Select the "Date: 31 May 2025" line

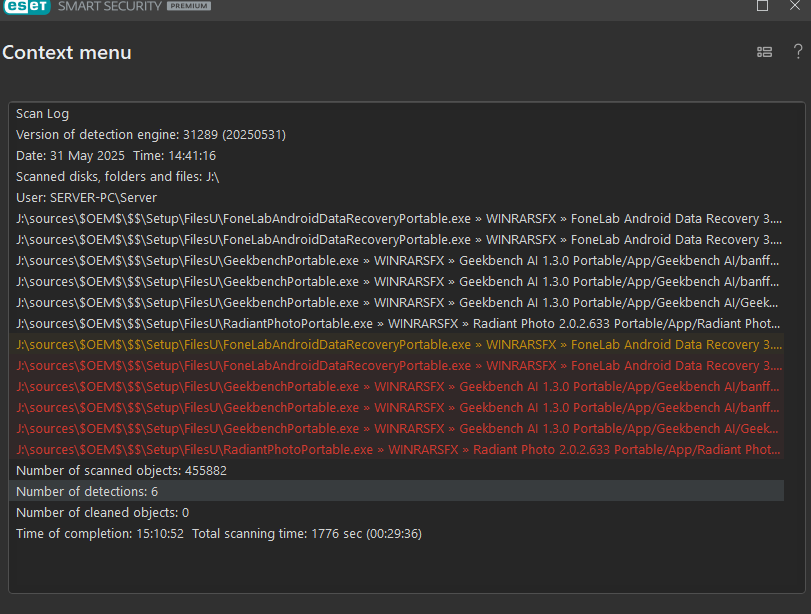tap(396, 156)
